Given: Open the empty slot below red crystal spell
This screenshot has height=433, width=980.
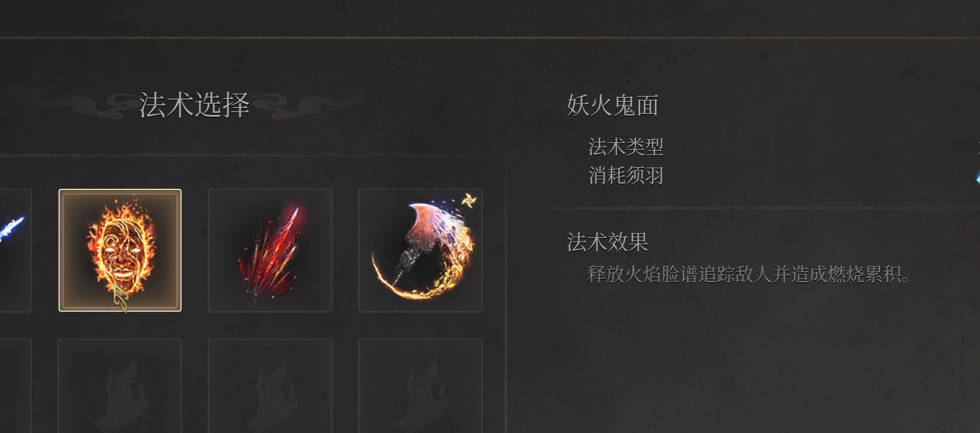Looking at the screenshot, I should point(270,386).
